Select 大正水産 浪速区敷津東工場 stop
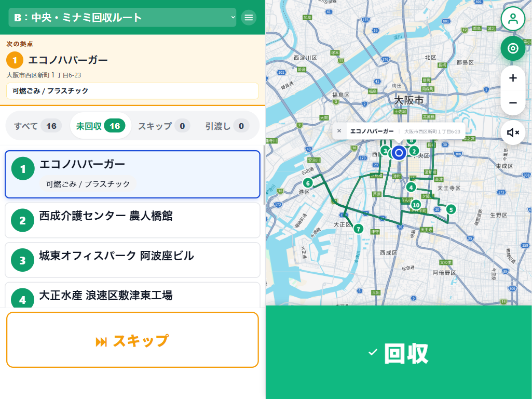This screenshot has height=399, width=532. click(x=132, y=296)
